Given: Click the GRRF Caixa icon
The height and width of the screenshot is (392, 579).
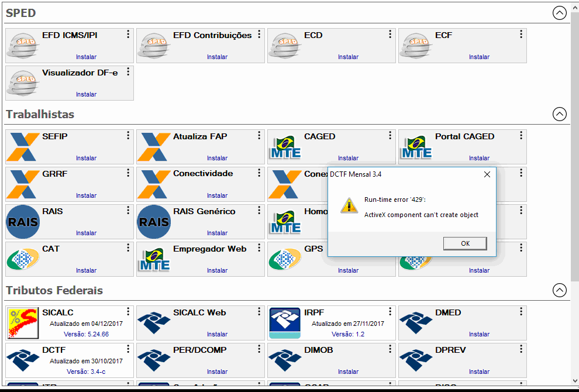Looking at the screenshot, I should [x=23, y=184].
